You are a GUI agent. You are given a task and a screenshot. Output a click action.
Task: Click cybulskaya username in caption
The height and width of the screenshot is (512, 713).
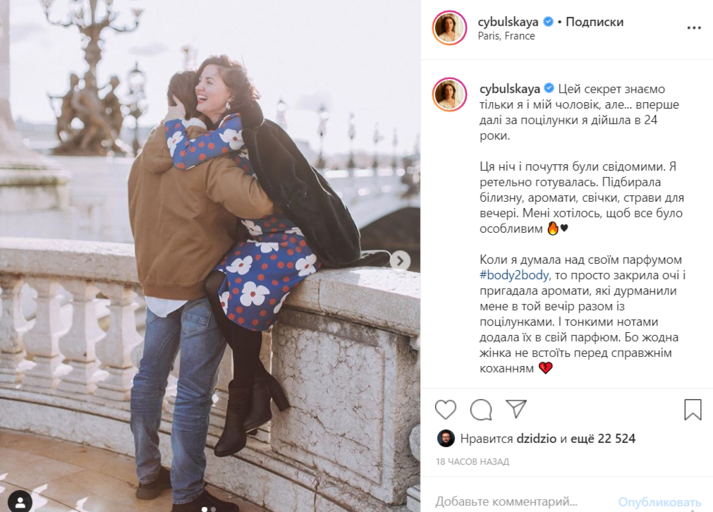pos(510,89)
